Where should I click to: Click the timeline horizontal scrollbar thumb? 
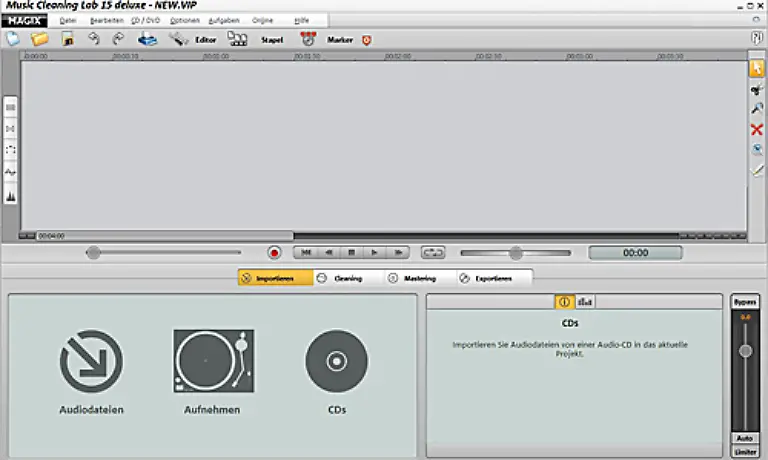165,236
